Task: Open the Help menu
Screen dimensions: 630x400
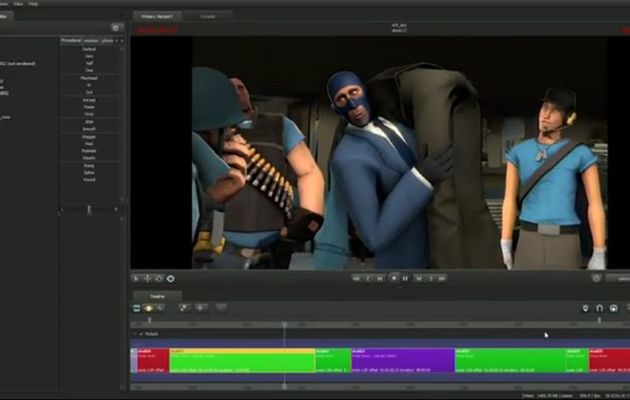Action: [34, 4]
